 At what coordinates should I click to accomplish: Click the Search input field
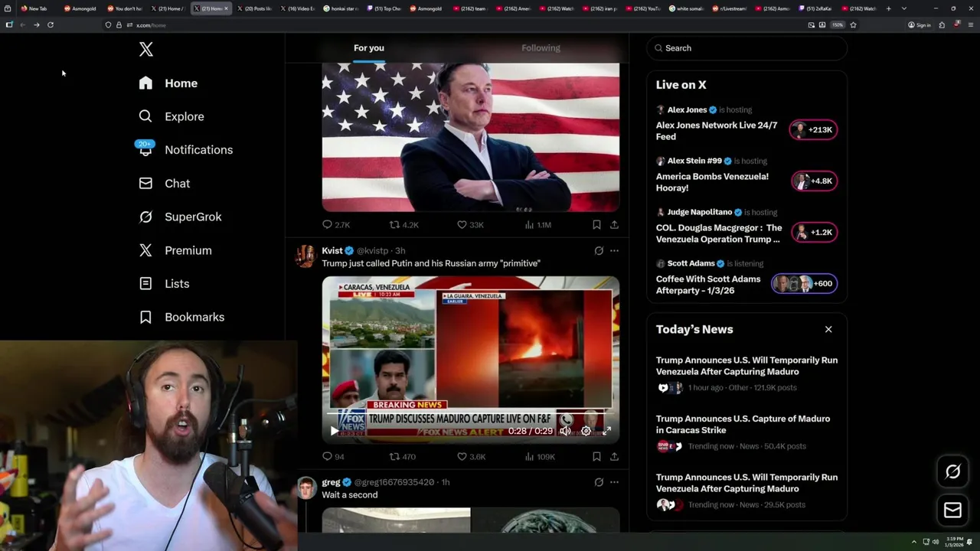[x=746, y=48]
